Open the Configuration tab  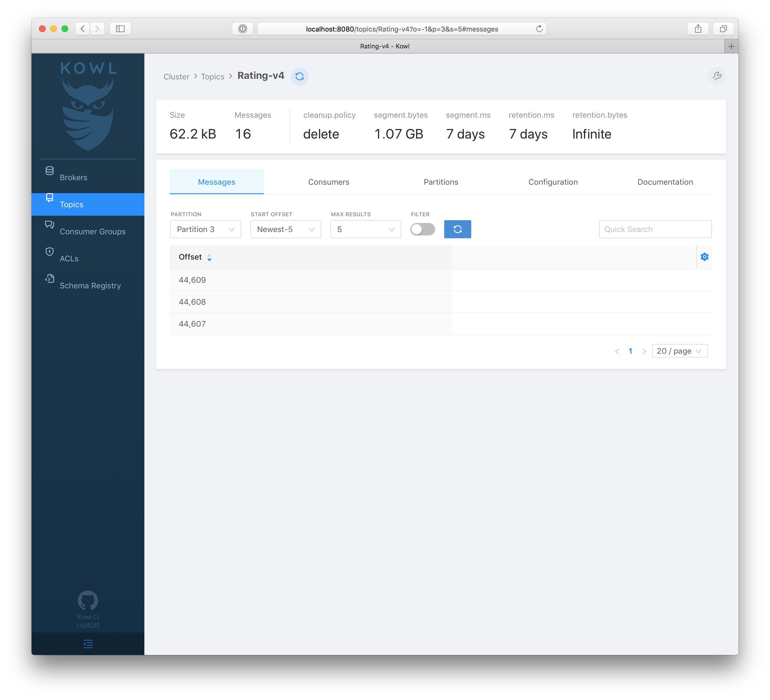[553, 182]
